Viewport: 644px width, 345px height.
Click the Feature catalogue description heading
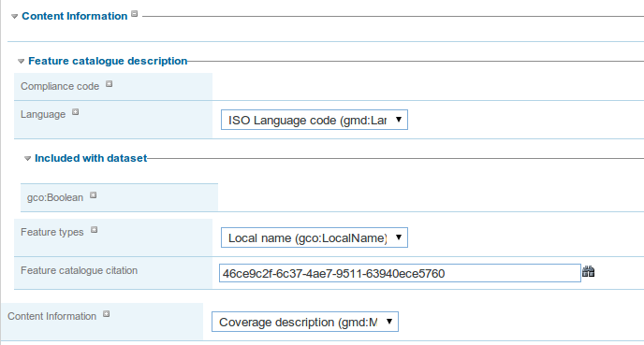click(108, 61)
